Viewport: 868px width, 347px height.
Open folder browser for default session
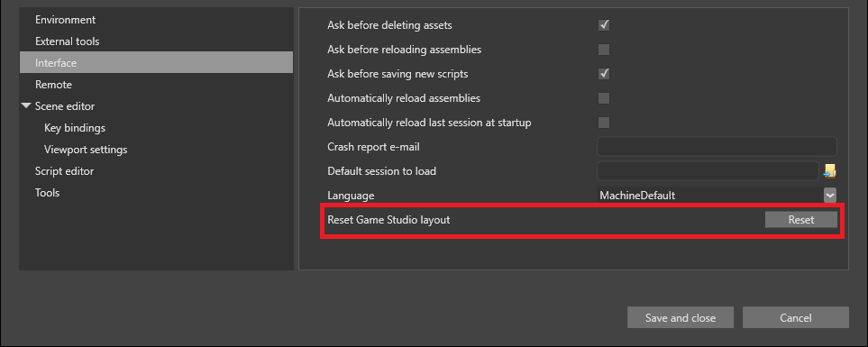coord(829,171)
